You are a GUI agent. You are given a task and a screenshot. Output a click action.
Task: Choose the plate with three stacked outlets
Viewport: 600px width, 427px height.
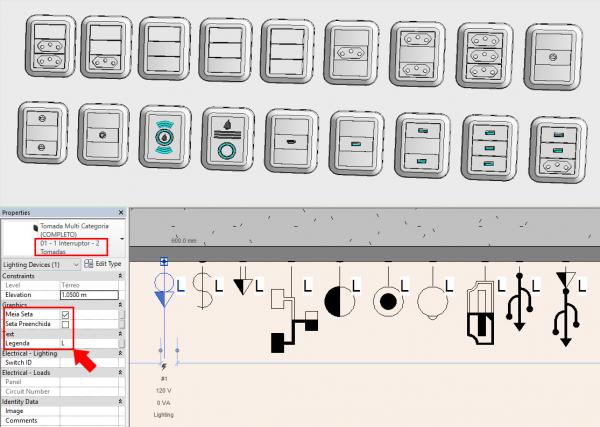pos(484,55)
